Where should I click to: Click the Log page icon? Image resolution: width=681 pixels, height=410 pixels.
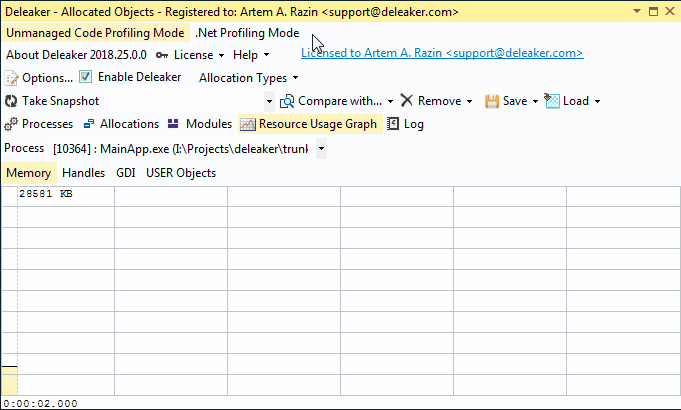coord(393,124)
